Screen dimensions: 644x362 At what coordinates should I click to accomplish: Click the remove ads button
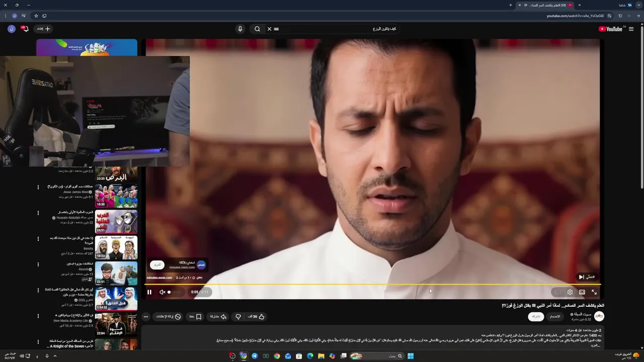coord(169,317)
